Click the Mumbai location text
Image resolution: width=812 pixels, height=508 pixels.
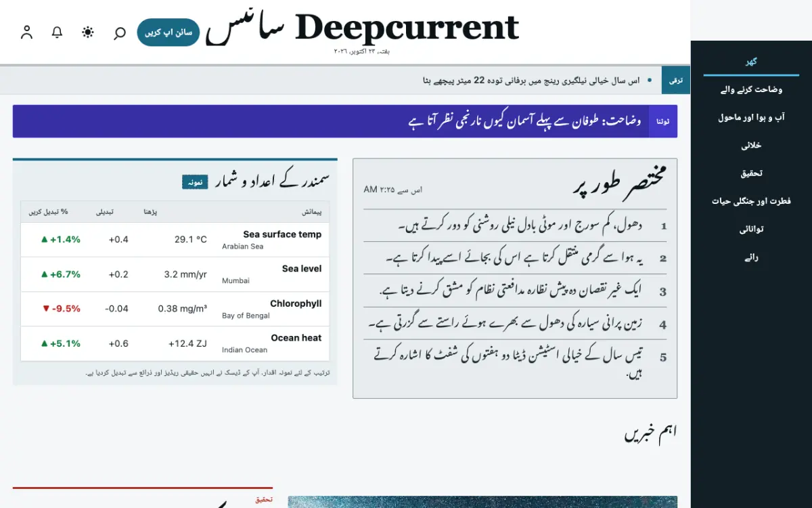point(235,281)
